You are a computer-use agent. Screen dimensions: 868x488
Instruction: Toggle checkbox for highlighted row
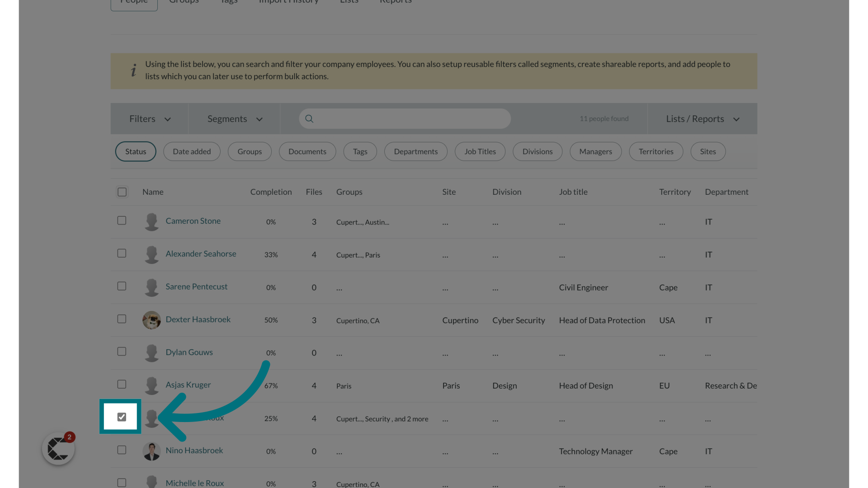coord(122,417)
